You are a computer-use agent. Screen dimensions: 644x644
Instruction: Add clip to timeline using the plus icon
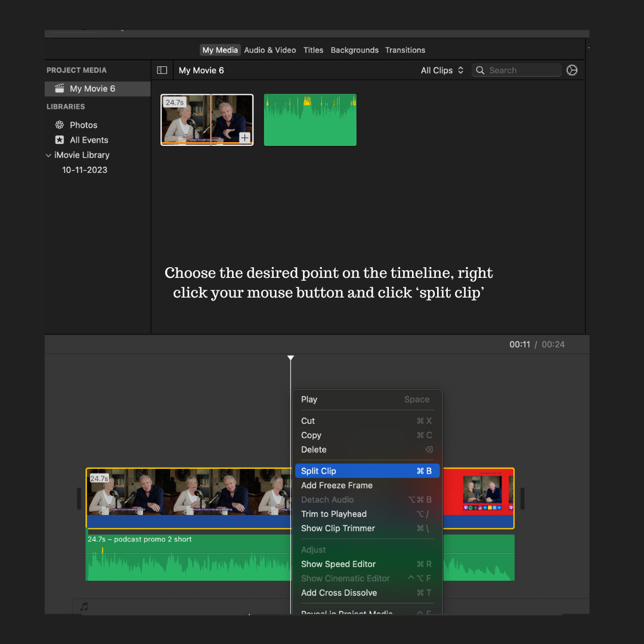point(244,137)
